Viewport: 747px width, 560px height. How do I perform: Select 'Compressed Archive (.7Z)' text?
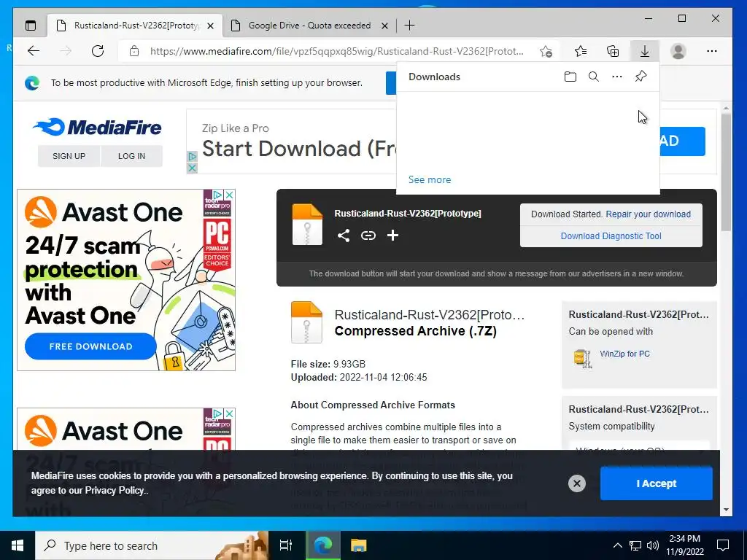[x=415, y=331]
